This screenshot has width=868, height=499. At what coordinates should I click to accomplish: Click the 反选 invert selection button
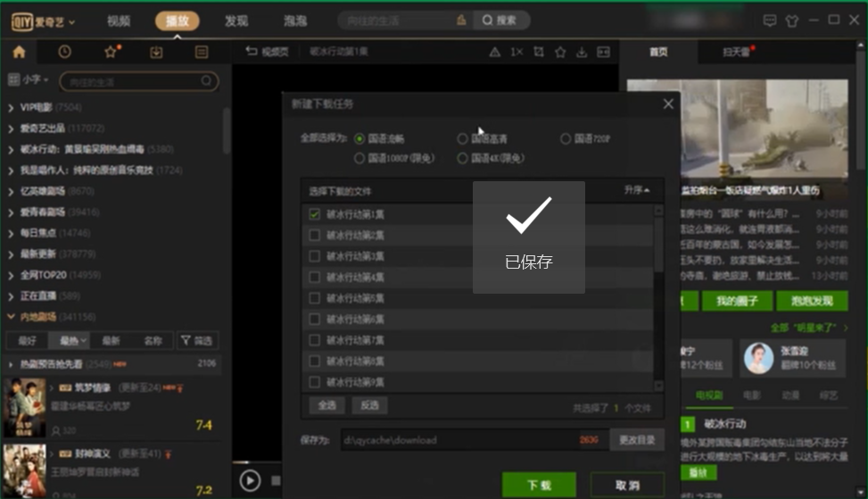pos(369,405)
